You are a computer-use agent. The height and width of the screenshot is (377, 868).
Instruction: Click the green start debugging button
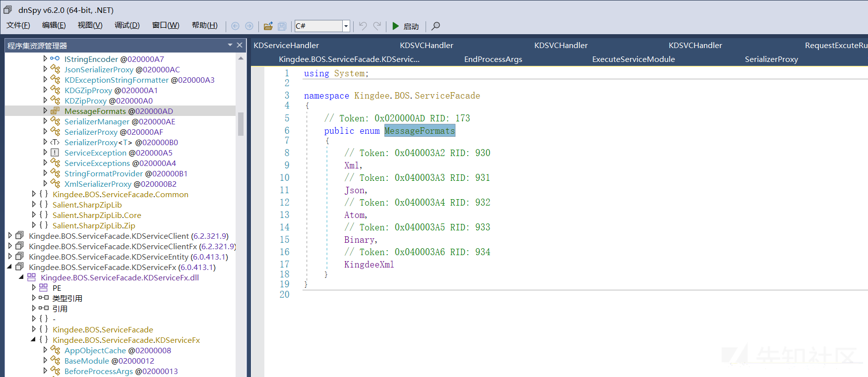coord(395,26)
